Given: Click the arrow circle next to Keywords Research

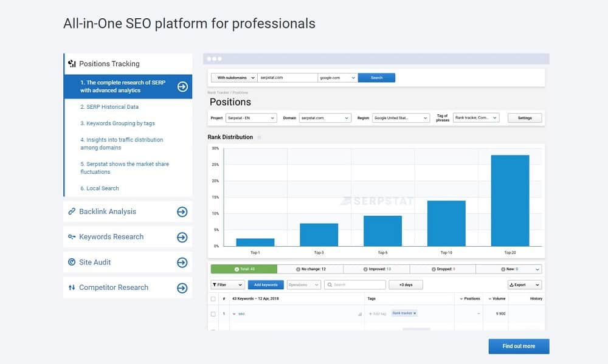Looking at the screenshot, I should tap(182, 237).
